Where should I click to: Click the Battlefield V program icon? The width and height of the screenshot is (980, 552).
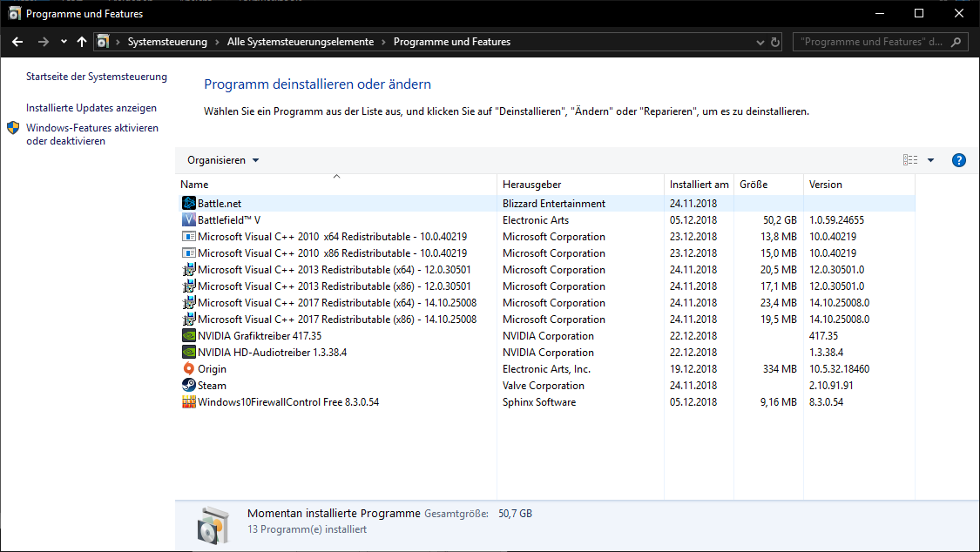189,219
